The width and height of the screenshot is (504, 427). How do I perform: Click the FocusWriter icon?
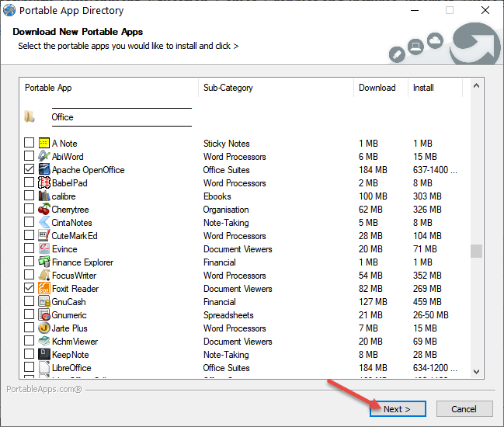tap(44, 275)
